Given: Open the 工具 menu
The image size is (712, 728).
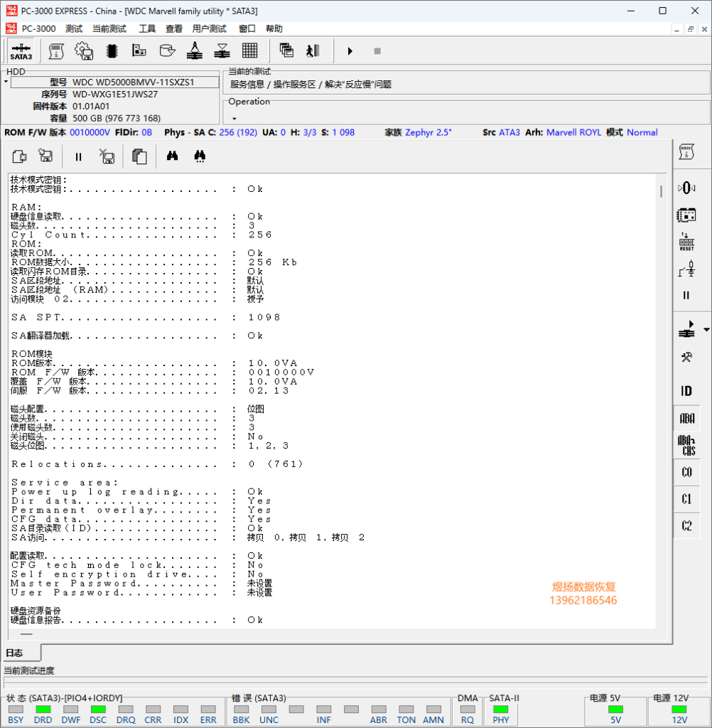Looking at the screenshot, I should click(x=147, y=28).
